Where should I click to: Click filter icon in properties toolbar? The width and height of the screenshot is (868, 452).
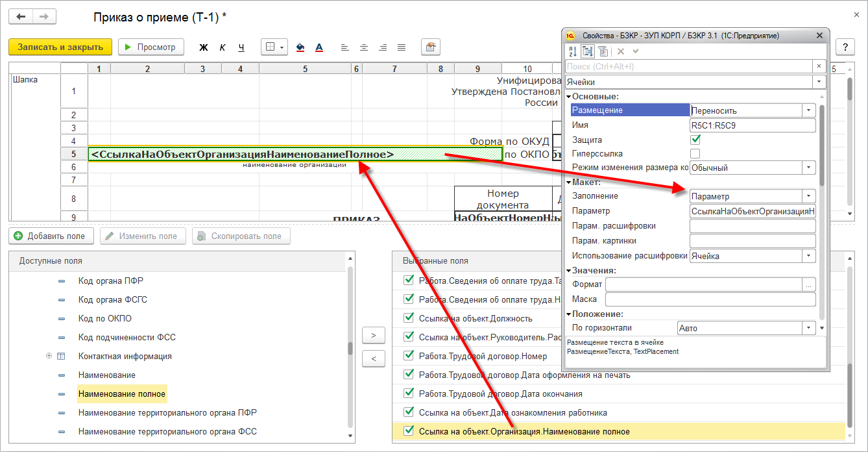tap(603, 51)
